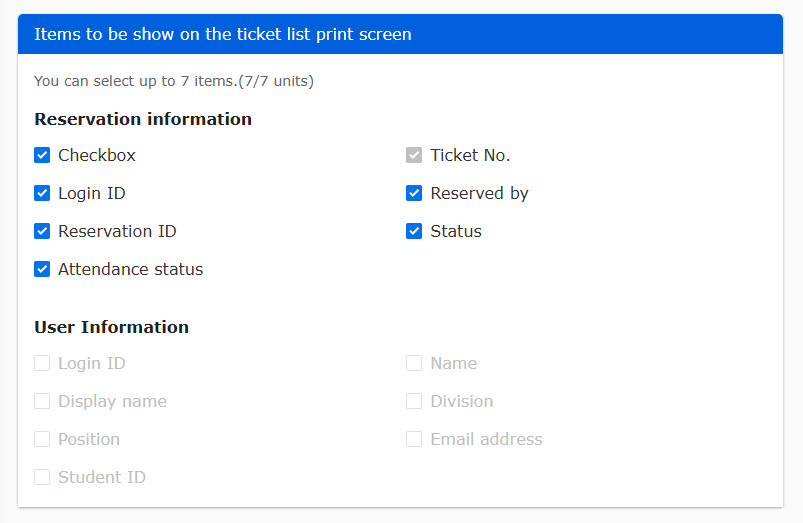Image resolution: width=803 pixels, height=523 pixels.
Task: Deselect the Reservation ID checkbox
Action: click(x=42, y=231)
